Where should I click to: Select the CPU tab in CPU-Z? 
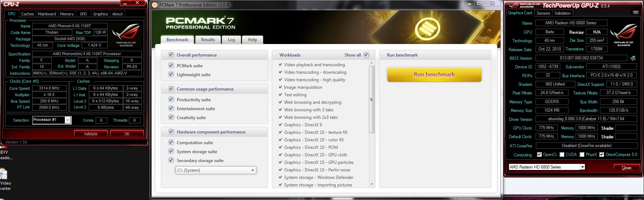(x=11, y=14)
